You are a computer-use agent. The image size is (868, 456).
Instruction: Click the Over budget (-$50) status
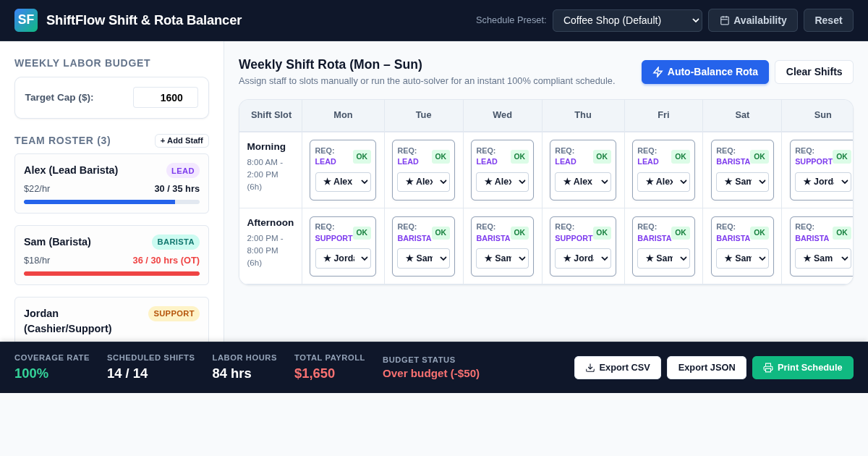[x=431, y=373]
